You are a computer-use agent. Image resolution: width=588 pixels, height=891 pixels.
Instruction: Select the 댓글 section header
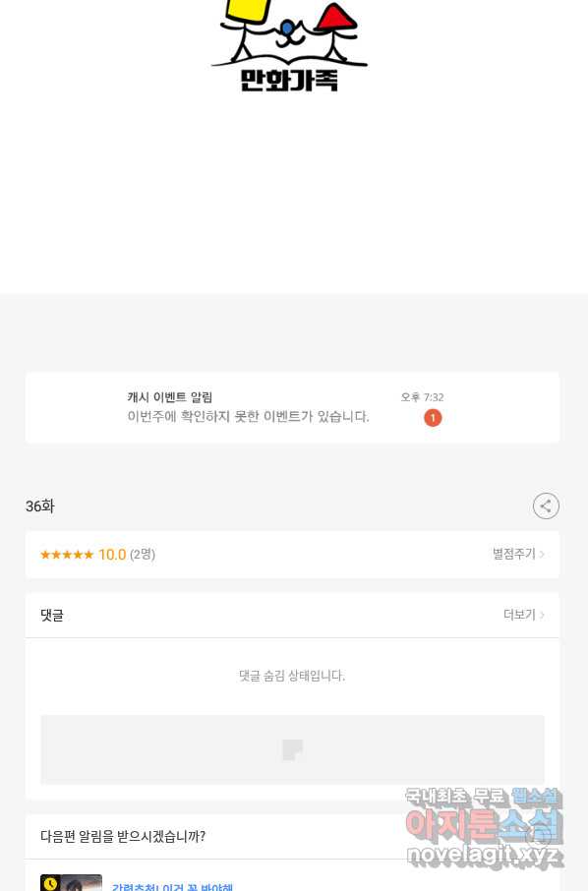point(52,615)
